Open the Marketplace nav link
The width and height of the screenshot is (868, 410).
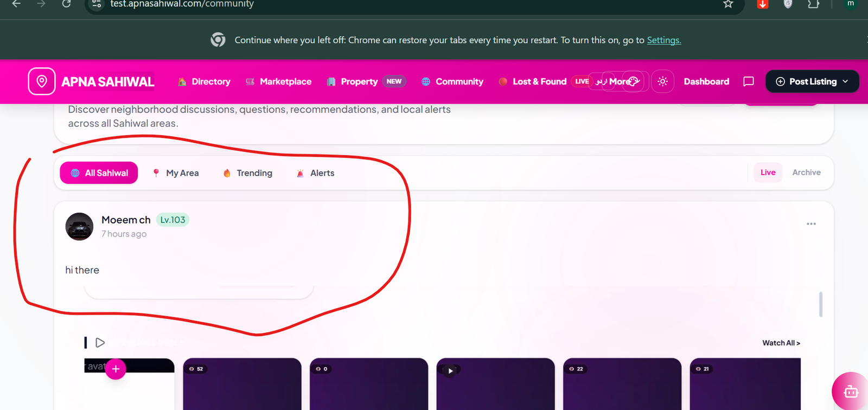pos(279,81)
